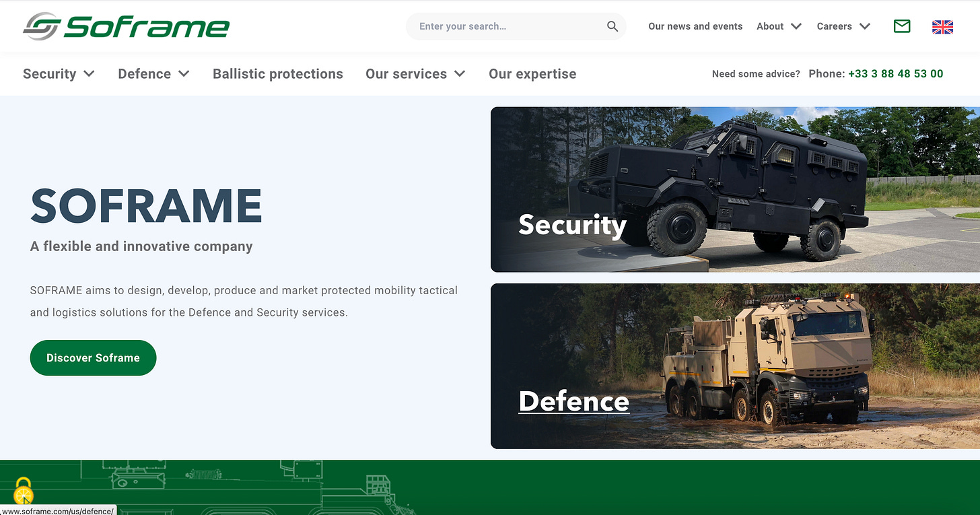Expand the Defence nav chevron

184,73
